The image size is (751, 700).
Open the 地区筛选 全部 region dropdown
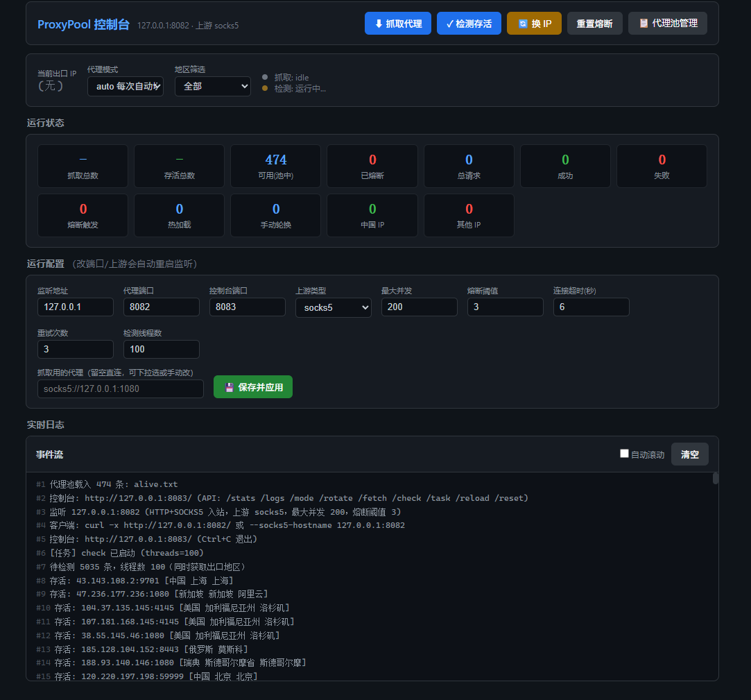213,86
